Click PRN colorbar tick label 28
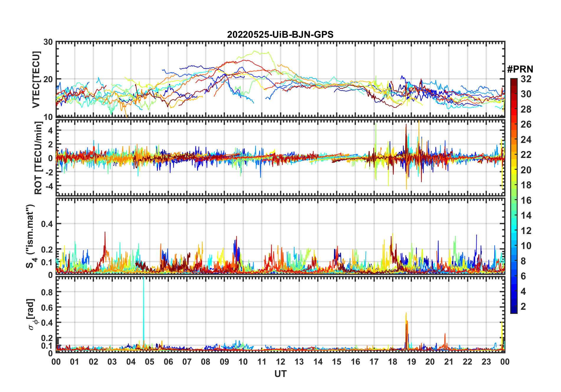561x392 pixels. (x=526, y=109)
